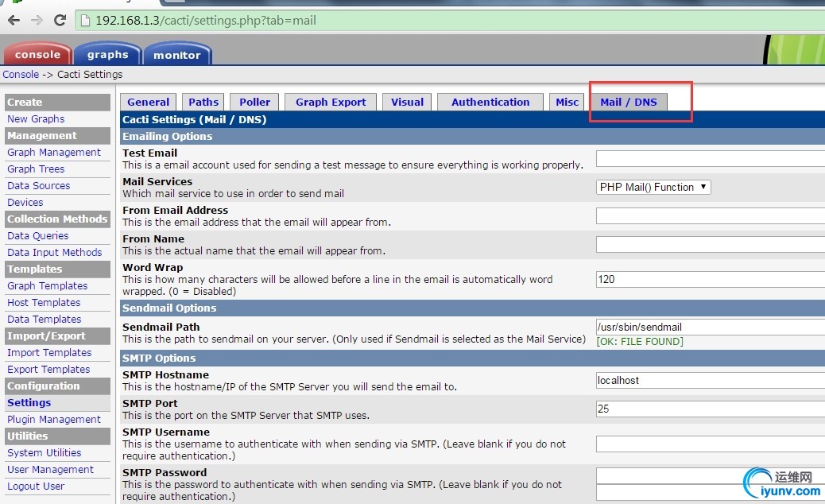Click the SMTP Hostname field showing localhost

click(711, 380)
